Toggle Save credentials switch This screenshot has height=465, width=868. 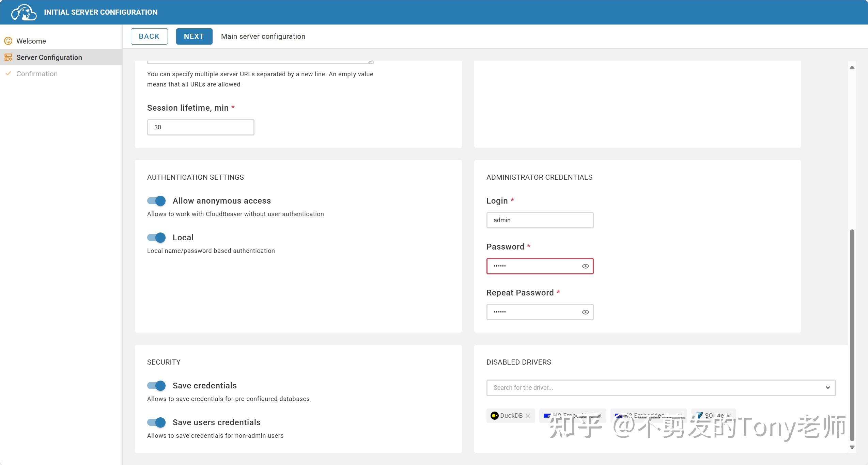[x=157, y=386]
